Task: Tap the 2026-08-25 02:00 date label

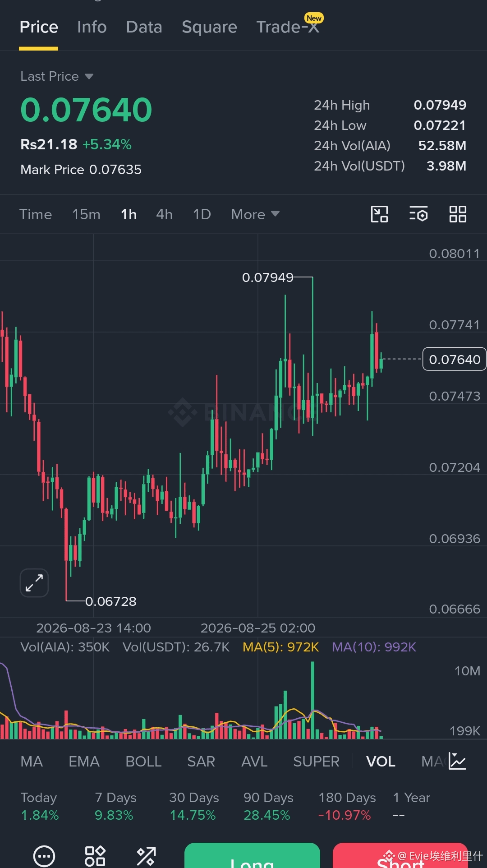Action: [x=258, y=628]
